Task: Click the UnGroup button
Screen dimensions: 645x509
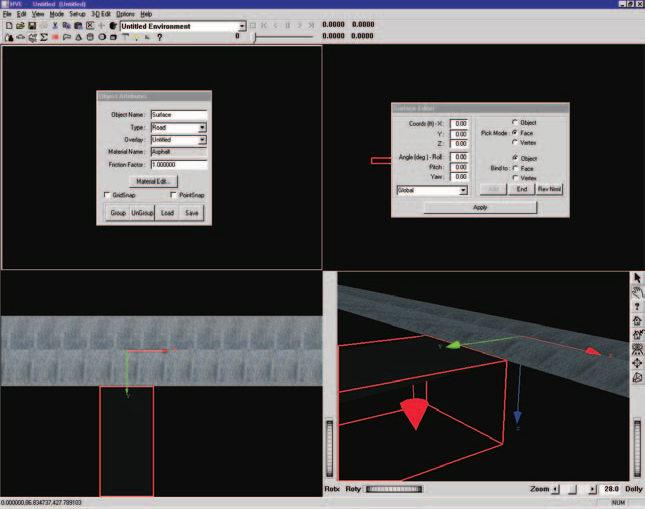Action: pos(142,213)
